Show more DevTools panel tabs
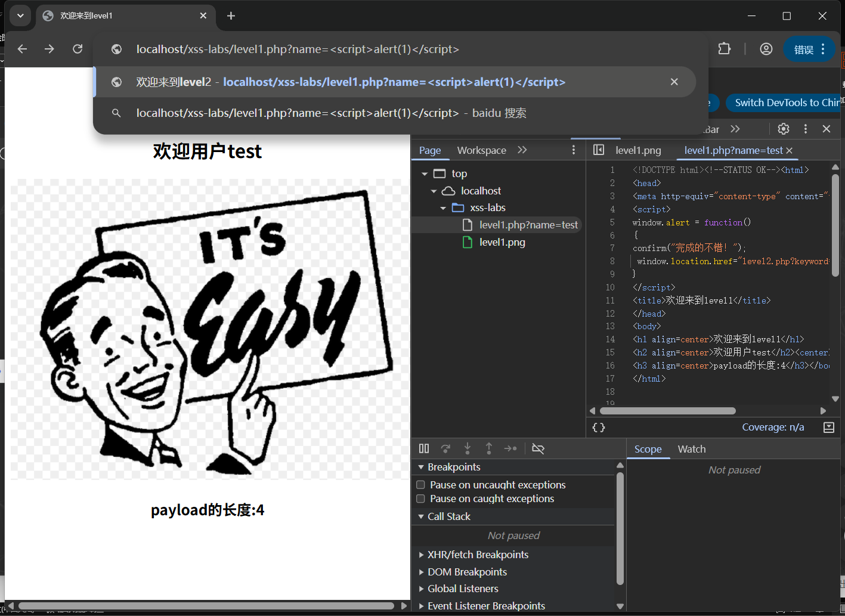The width and height of the screenshot is (845, 616). tap(735, 129)
